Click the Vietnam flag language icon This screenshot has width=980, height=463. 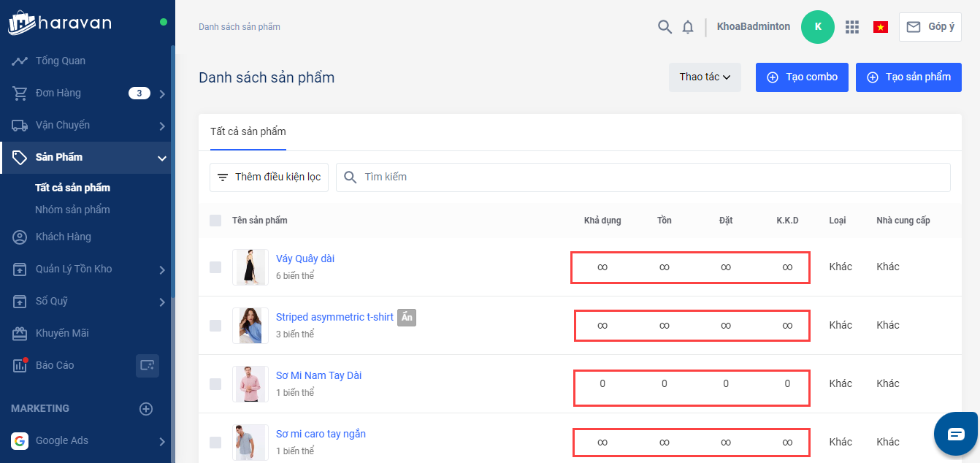click(881, 27)
